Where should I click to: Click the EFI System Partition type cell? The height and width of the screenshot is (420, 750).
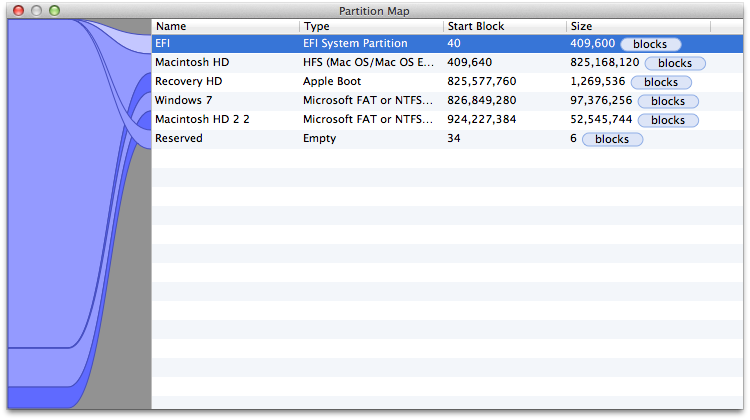pos(355,43)
